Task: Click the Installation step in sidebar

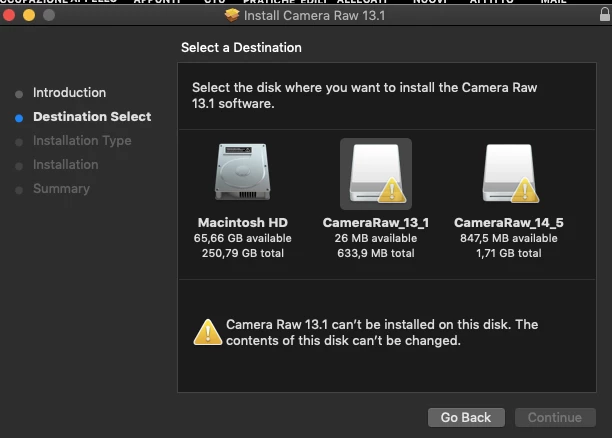Action: (66, 164)
